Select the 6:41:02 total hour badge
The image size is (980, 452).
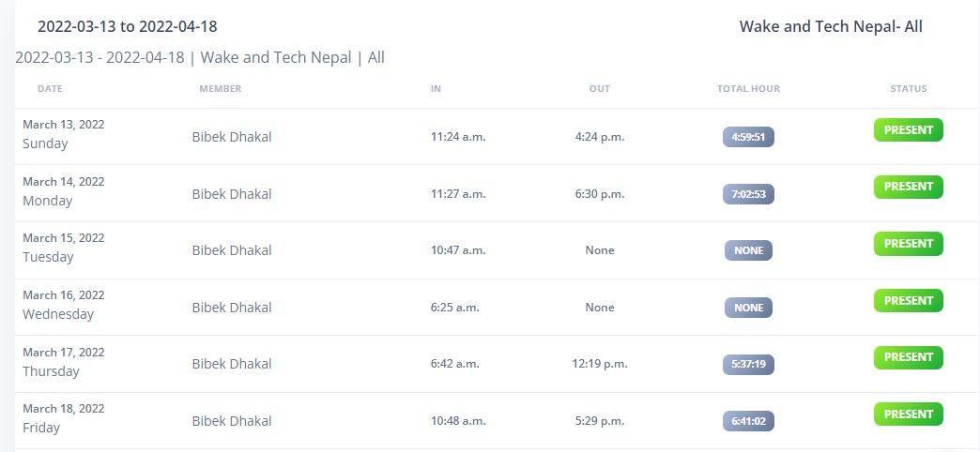click(x=748, y=421)
